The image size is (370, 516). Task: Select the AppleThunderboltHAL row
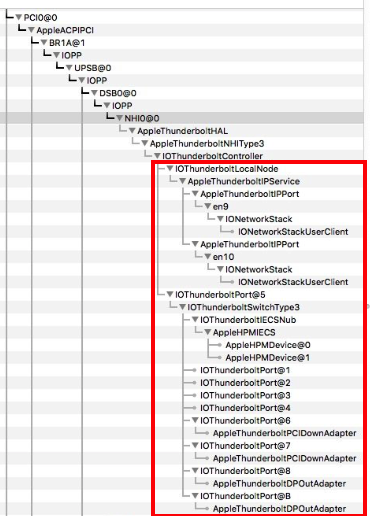(x=183, y=131)
